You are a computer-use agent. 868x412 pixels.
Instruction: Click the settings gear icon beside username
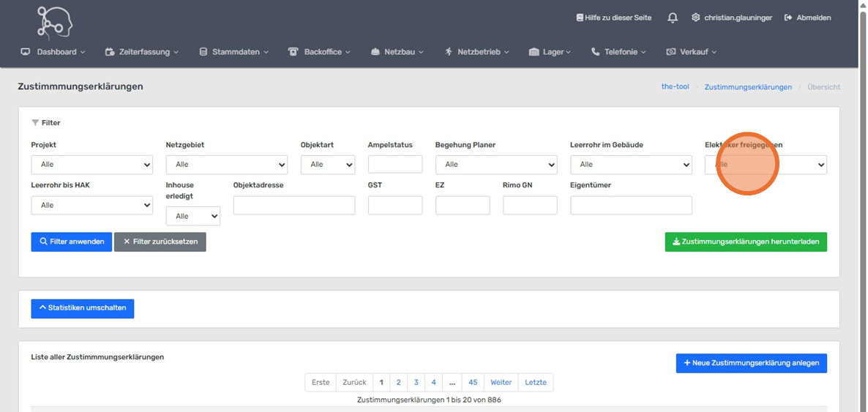pos(695,18)
